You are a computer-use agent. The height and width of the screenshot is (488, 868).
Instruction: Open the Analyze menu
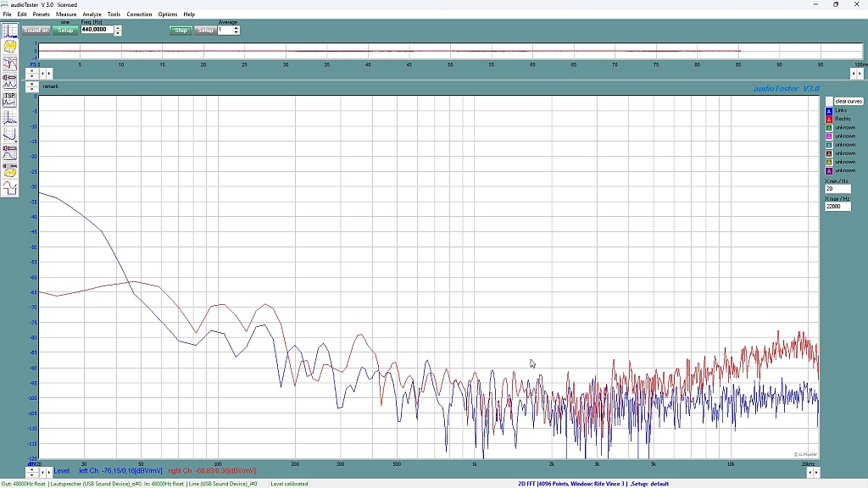click(x=92, y=14)
